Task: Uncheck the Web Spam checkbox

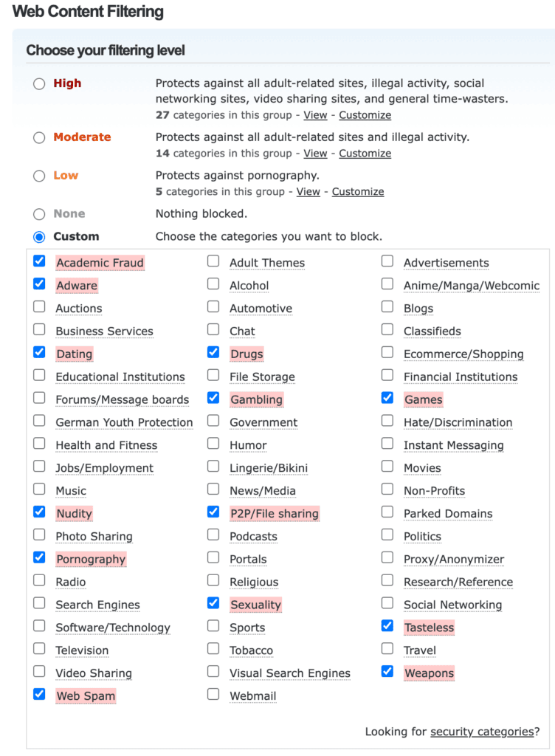Action: pyautogui.click(x=40, y=695)
